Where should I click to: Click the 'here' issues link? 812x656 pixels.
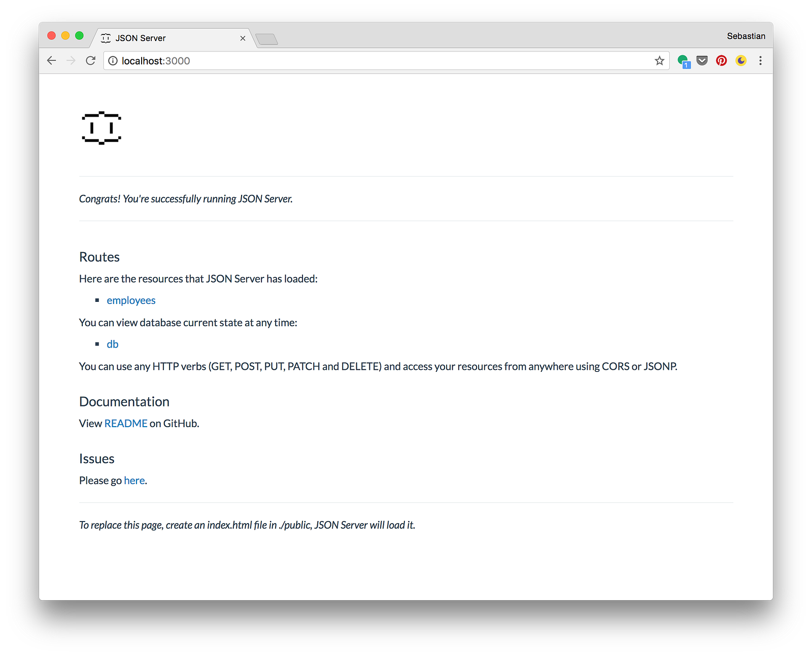[134, 480]
